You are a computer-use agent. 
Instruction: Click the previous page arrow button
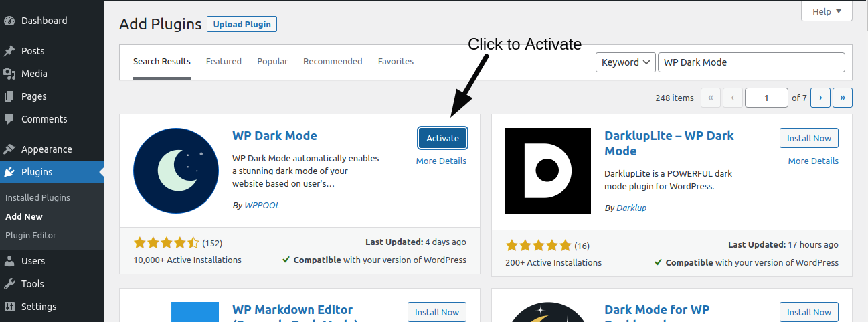733,98
